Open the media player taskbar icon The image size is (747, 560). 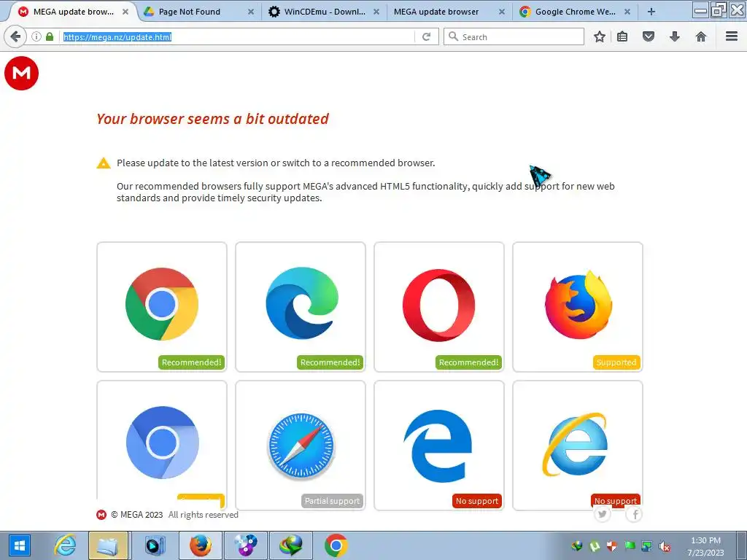[155, 545]
